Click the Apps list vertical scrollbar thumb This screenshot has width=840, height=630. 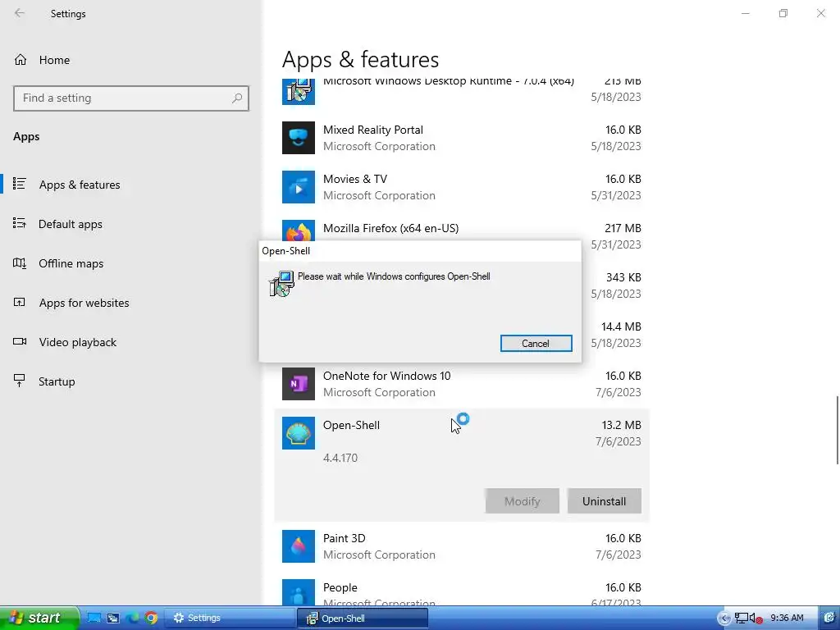[838, 430]
